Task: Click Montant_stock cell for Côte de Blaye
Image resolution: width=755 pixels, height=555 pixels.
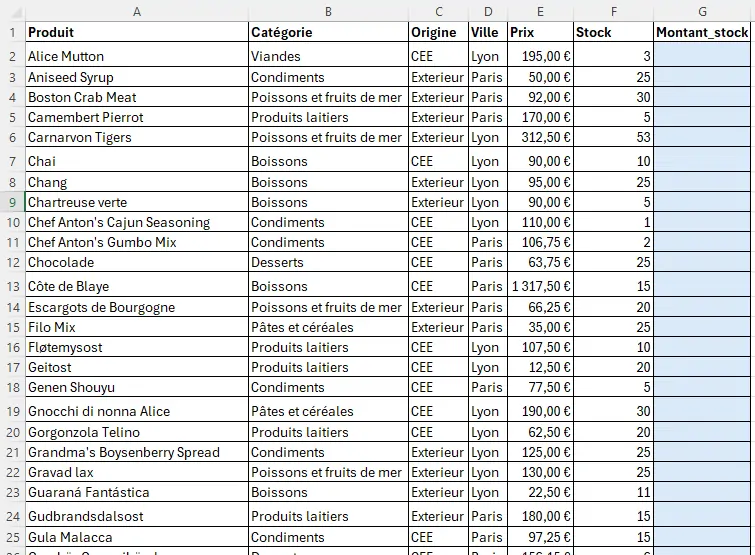Action: pyautogui.click(x=703, y=285)
